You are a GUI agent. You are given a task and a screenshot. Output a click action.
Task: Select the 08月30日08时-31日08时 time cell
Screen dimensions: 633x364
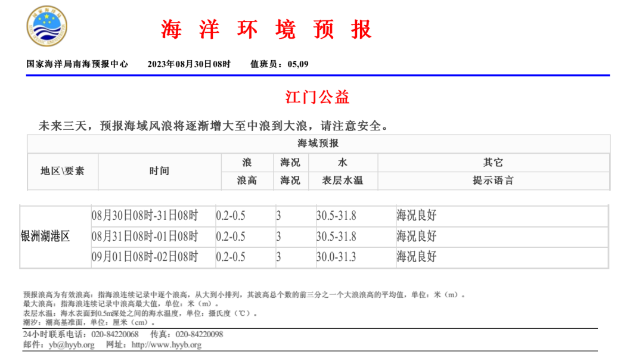[144, 216]
